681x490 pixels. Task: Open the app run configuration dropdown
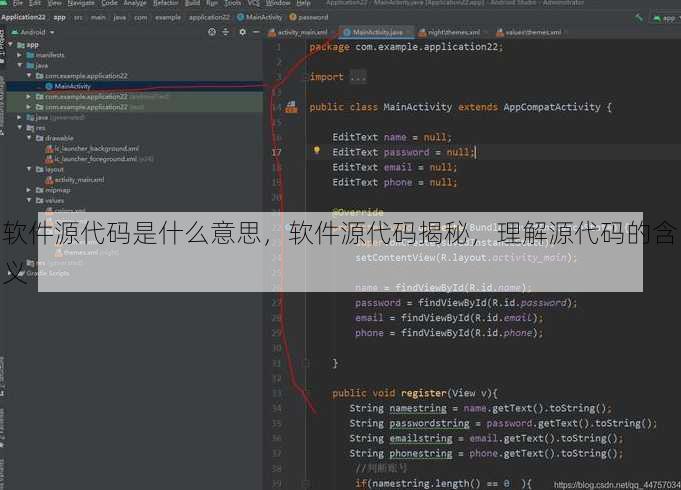click(666, 18)
